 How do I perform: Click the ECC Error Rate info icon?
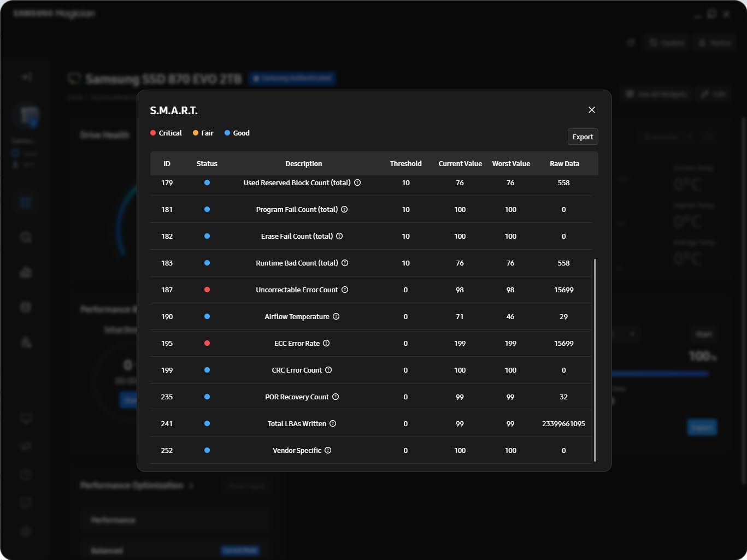point(326,343)
